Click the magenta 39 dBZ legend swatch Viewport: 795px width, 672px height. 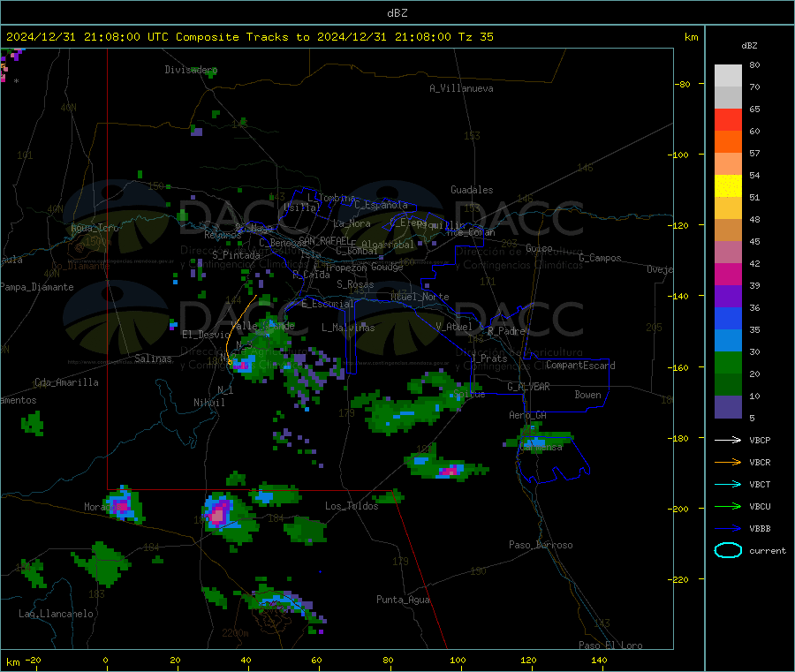[728, 274]
